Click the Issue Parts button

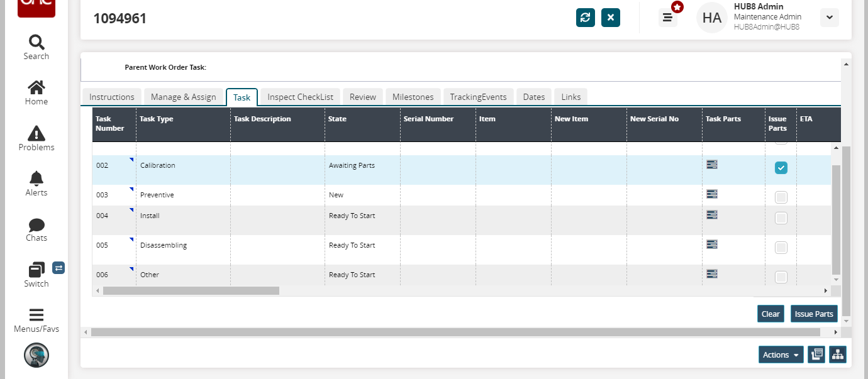click(813, 314)
